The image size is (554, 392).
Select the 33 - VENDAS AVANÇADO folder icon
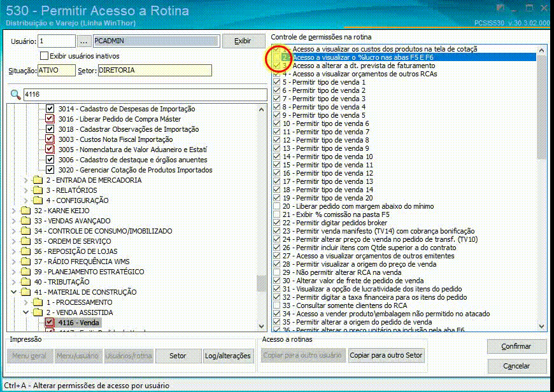(x=26, y=221)
